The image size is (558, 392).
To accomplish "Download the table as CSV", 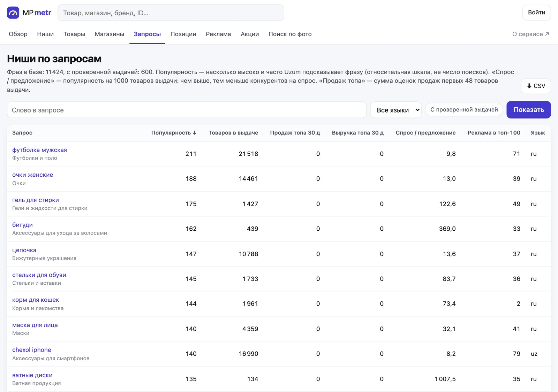I will coord(536,86).
